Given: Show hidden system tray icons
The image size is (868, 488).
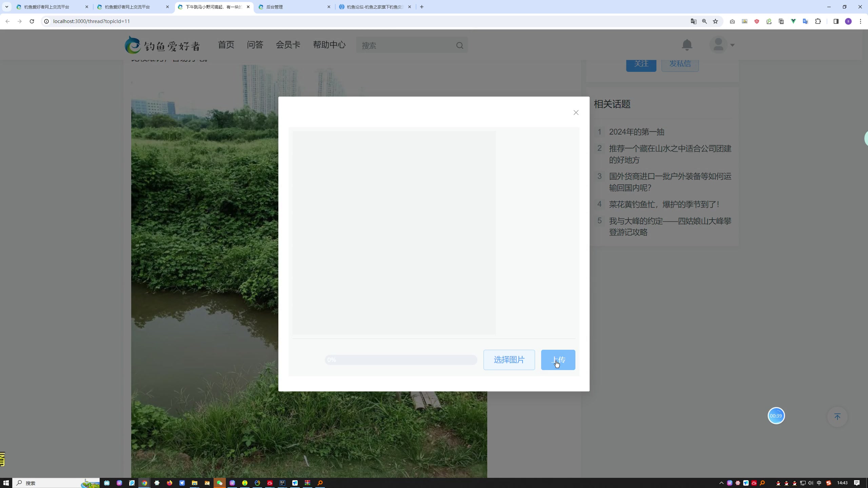Looking at the screenshot, I should pyautogui.click(x=721, y=483).
